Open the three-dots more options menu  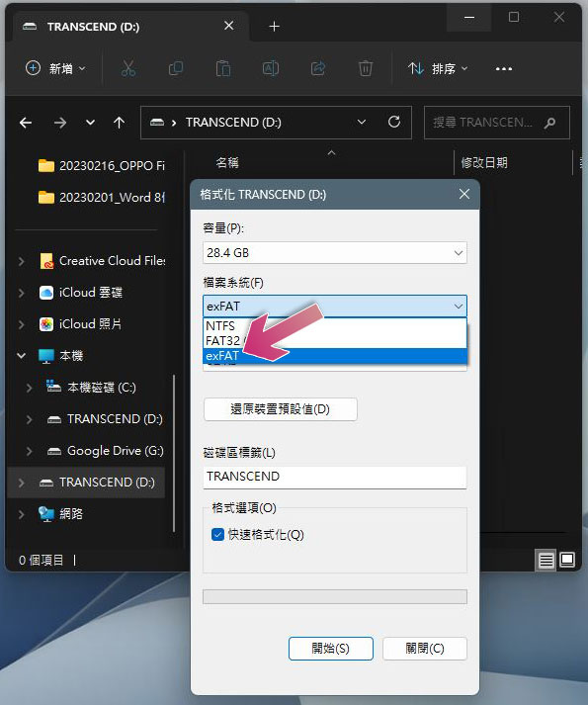click(503, 69)
